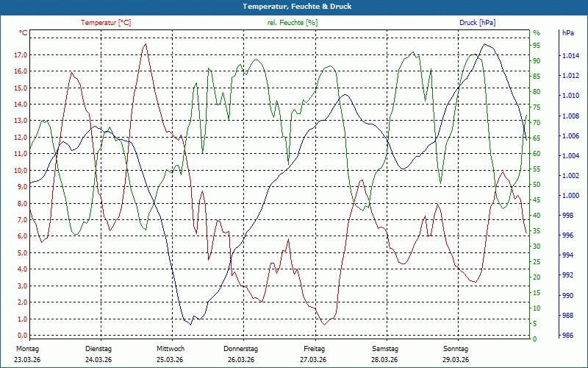Click the '994' pressure axis value

[568, 255]
